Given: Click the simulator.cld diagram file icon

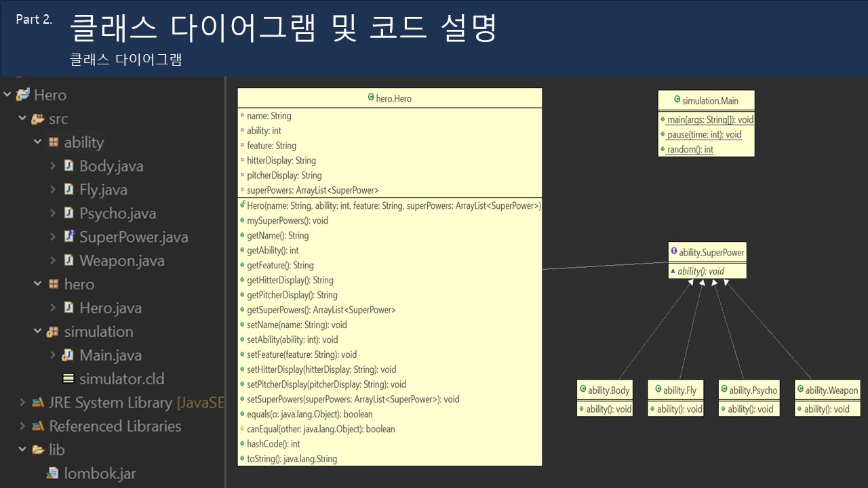Looking at the screenshot, I should point(68,379).
